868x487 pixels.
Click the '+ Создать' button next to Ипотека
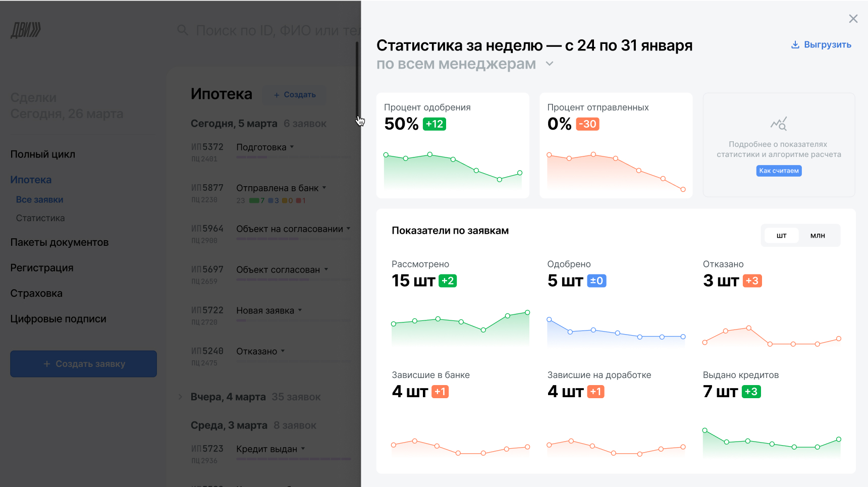click(295, 94)
